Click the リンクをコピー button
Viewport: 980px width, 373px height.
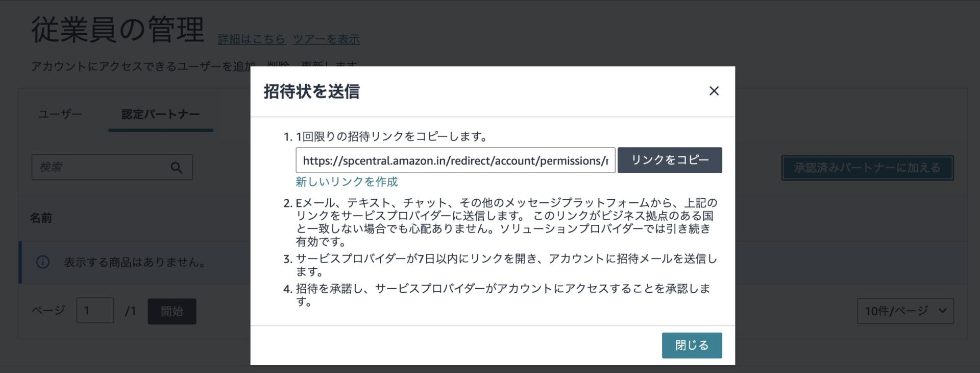[670, 160]
